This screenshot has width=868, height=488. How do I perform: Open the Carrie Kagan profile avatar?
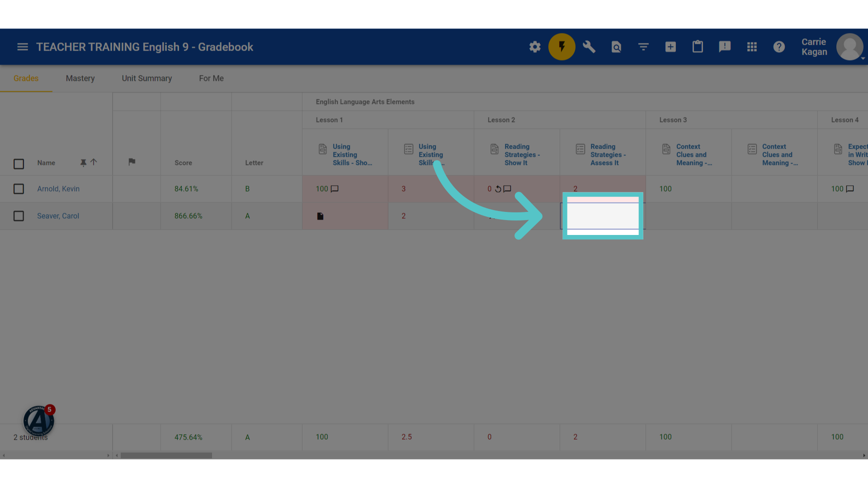click(850, 47)
